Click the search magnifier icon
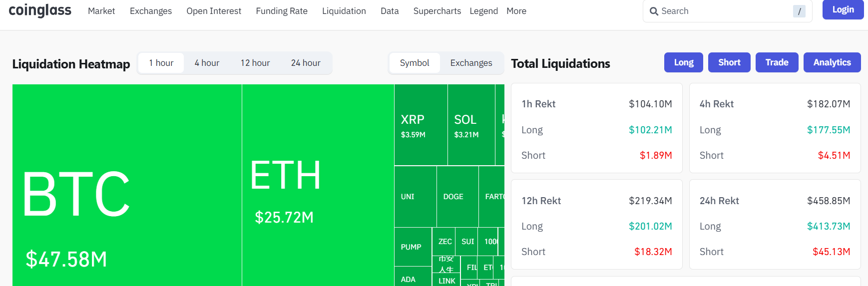Image resolution: width=868 pixels, height=286 pixels. 654,11
